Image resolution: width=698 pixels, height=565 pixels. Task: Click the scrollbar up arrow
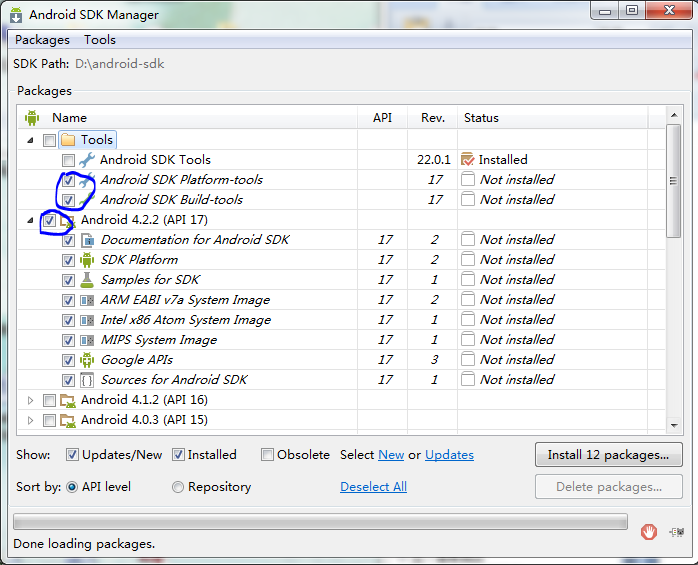tap(674, 115)
